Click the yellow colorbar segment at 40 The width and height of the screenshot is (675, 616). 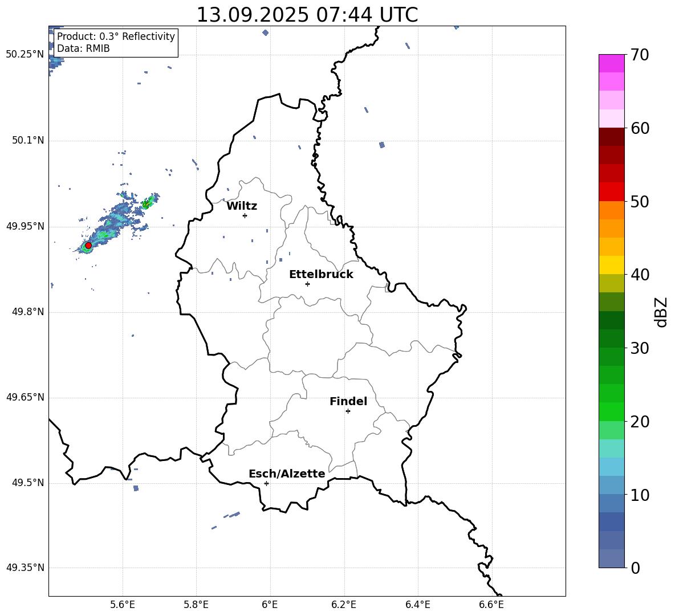[x=611, y=265]
